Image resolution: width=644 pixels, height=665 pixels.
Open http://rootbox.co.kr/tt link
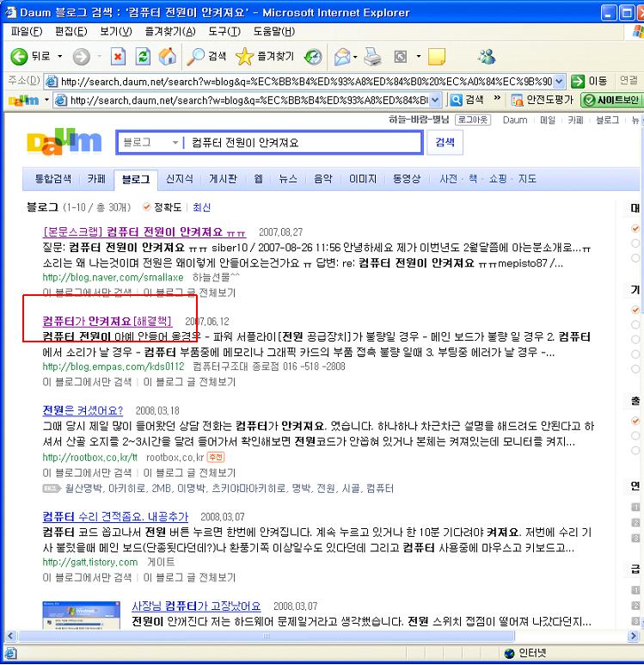coord(90,457)
